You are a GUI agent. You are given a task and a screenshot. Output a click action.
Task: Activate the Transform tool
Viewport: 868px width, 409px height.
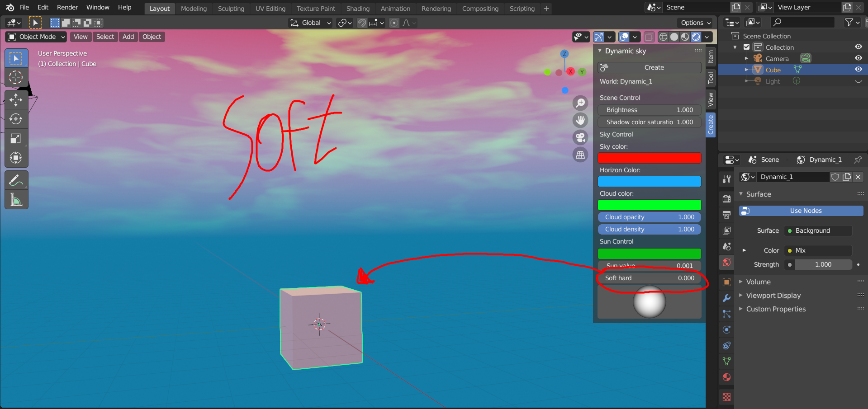click(16, 158)
